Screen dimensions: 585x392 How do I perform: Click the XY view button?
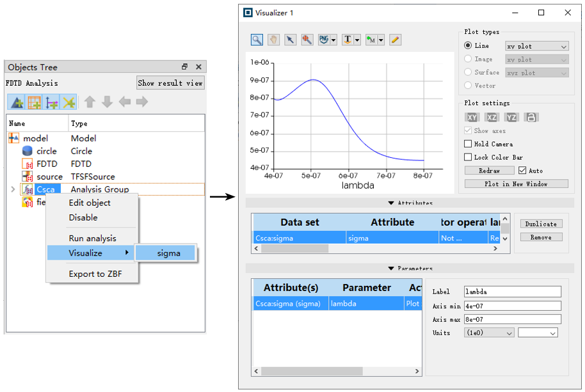pos(472,118)
